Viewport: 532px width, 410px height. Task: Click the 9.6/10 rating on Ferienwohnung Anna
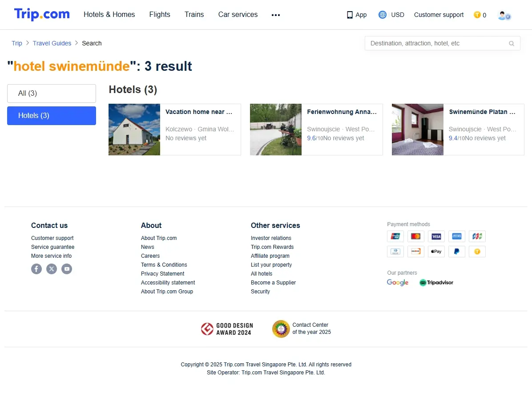pyautogui.click(x=315, y=138)
